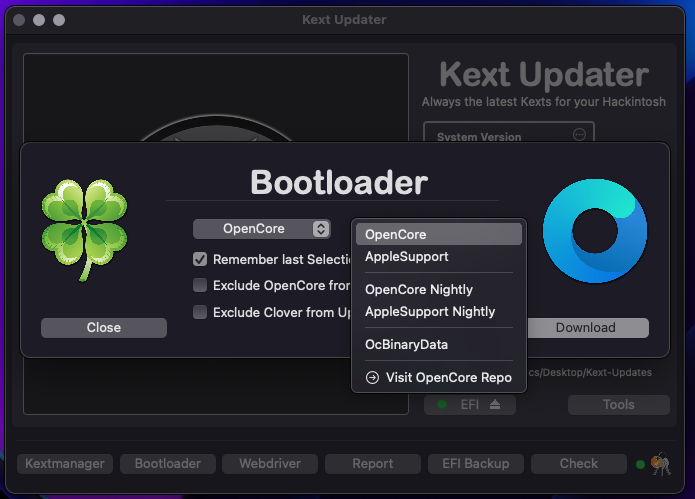Toggle the Remember last Selection checkbox
695x499 pixels.
click(x=200, y=259)
